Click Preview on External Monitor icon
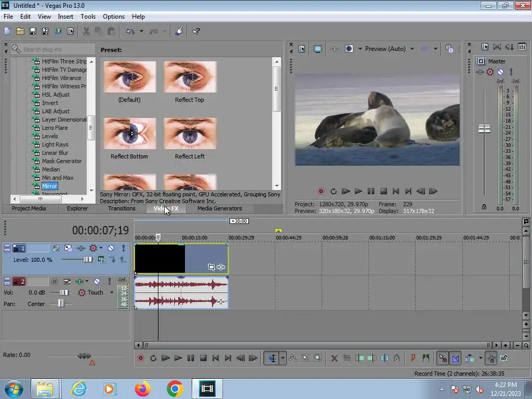Screen dimensions: 532x399 (x=317, y=49)
